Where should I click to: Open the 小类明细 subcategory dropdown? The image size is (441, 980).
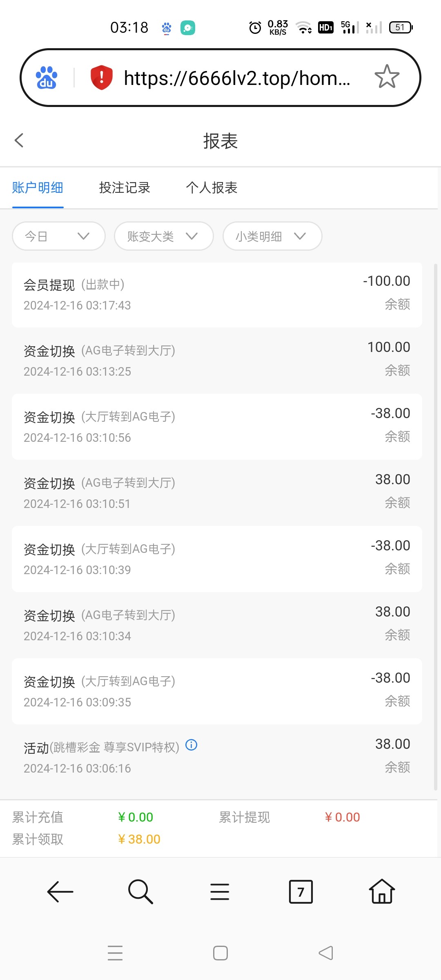[x=272, y=236]
